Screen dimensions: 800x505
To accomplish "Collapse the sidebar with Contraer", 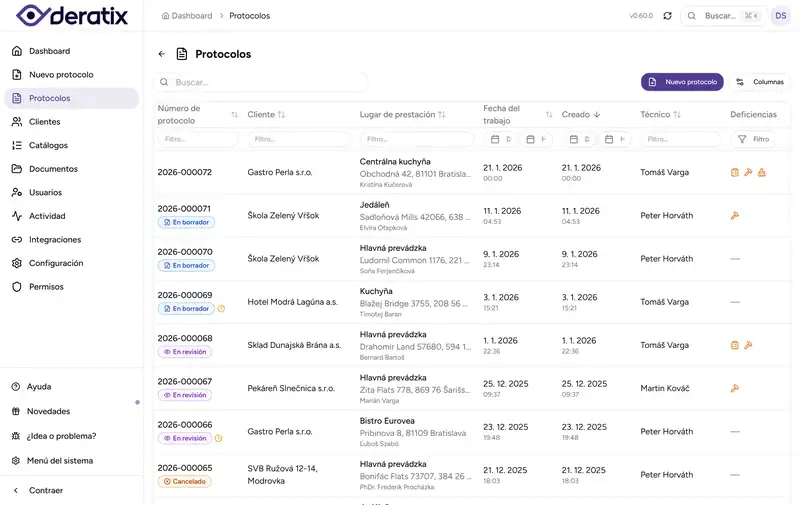I will [x=46, y=490].
